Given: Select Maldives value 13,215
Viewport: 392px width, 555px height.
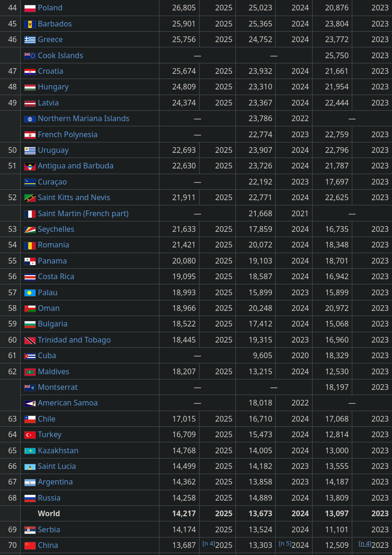Looking at the screenshot, I should click(x=261, y=371).
